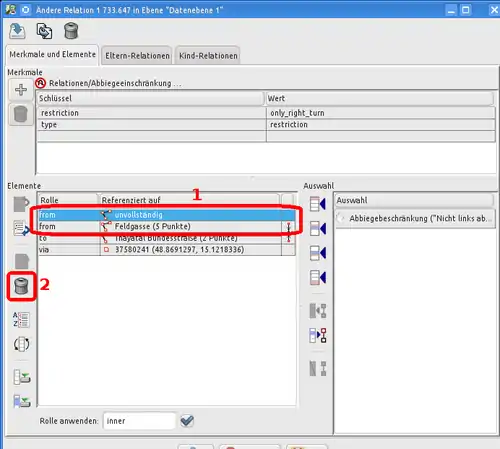Viewport: 500px width, 449px height.
Task: Sort the relation members alphabetically
Action: (21, 319)
